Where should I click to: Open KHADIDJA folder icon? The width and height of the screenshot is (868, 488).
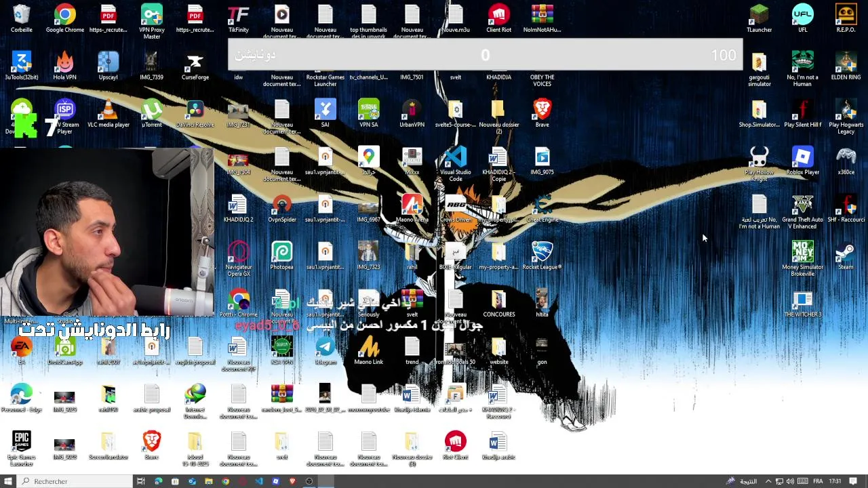499,77
